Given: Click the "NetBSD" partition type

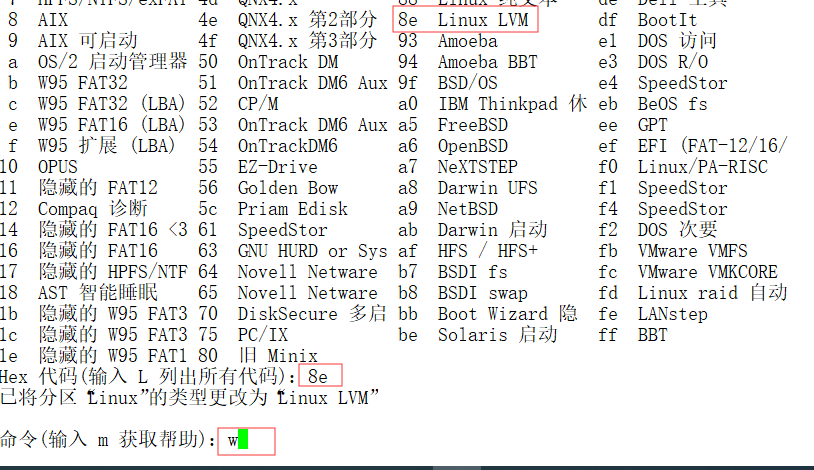Looking at the screenshot, I should pos(468,209).
